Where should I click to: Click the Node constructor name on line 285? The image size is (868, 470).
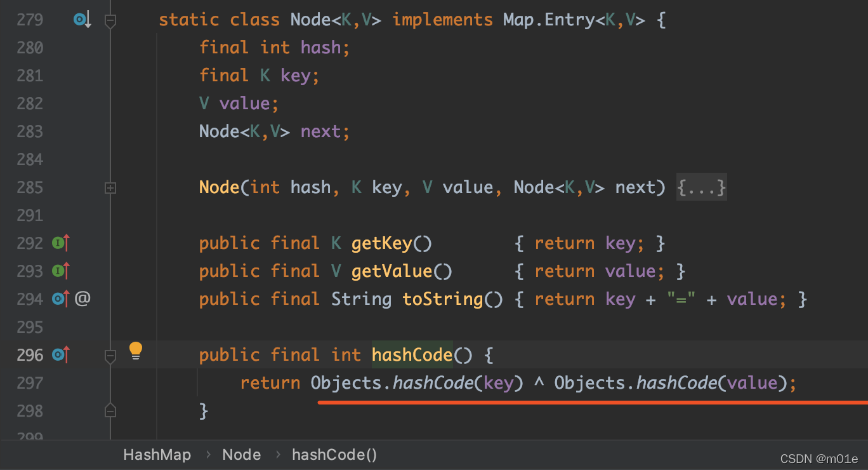(x=220, y=187)
